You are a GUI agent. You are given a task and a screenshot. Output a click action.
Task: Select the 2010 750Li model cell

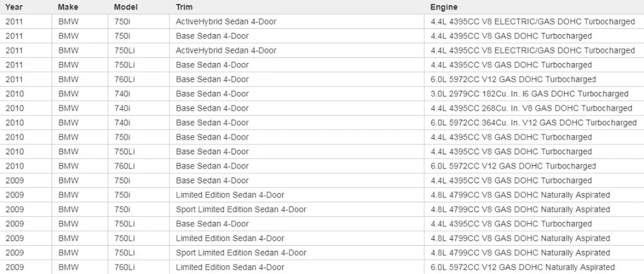[x=139, y=152]
